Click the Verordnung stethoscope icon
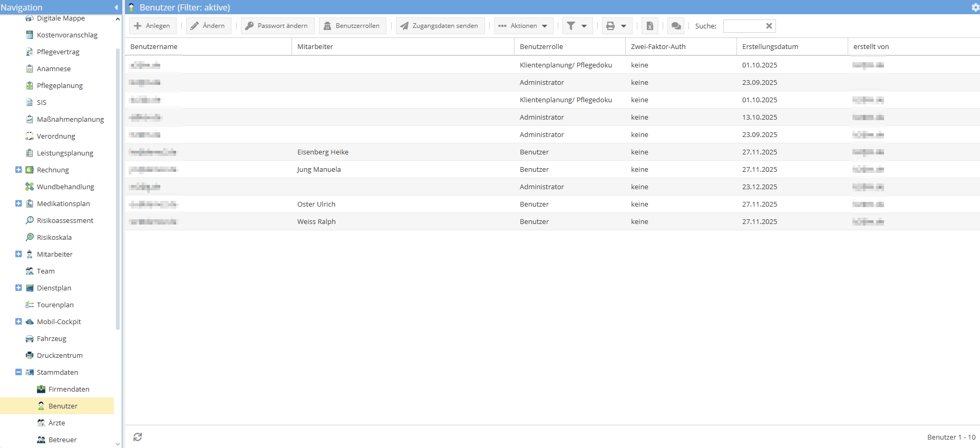 tap(30, 136)
